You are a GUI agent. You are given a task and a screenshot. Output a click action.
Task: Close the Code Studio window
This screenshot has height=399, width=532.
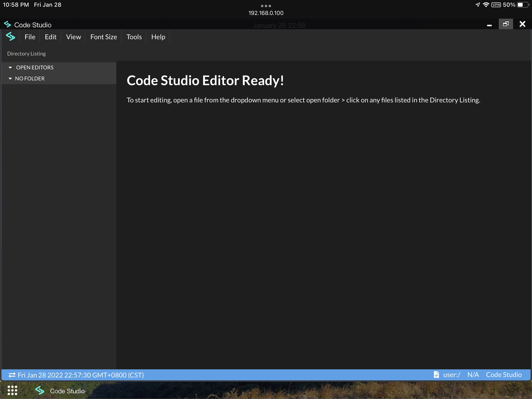pyautogui.click(x=522, y=24)
